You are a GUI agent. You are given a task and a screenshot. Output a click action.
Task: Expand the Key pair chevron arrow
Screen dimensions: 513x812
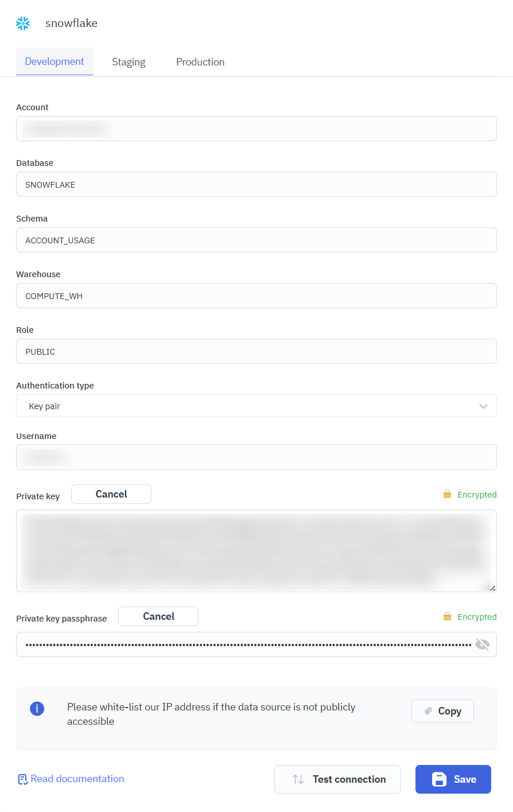[483, 406]
